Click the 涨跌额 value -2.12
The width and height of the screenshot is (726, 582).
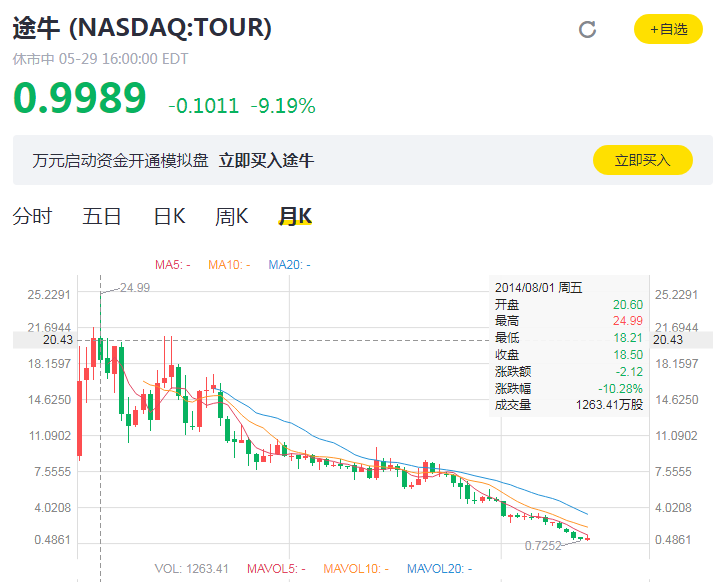coord(629,371)
